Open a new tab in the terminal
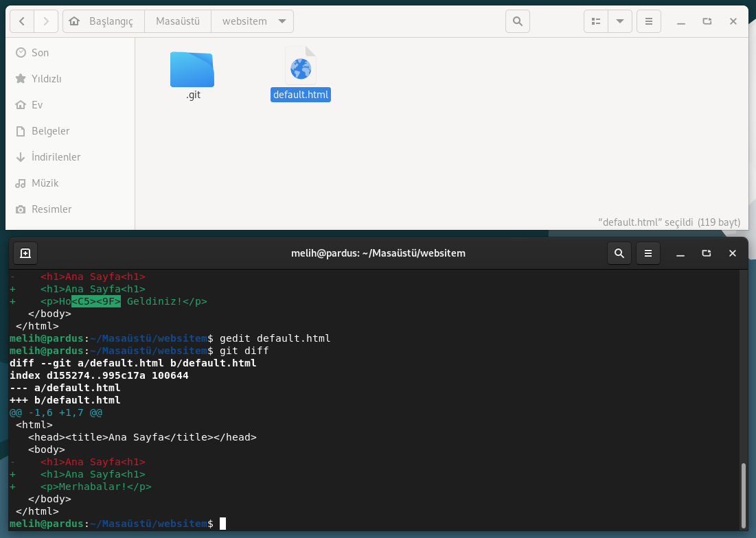 [25, 253]
